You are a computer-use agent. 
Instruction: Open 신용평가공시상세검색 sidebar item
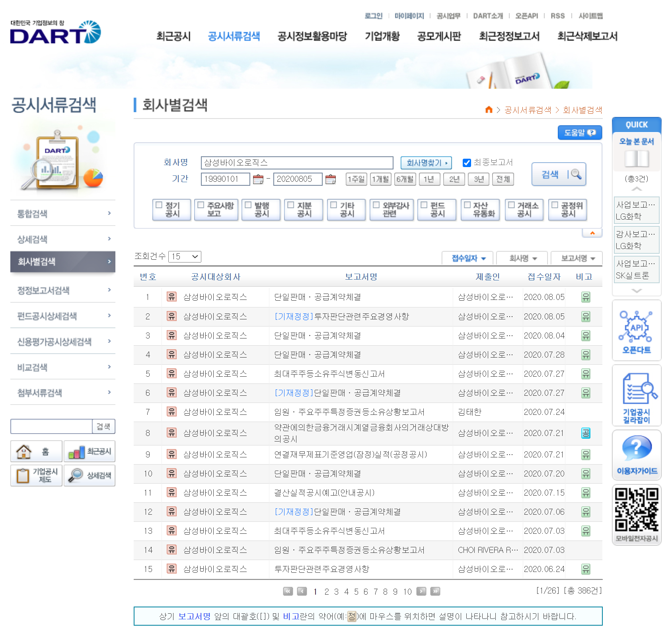tap(63, 342)
